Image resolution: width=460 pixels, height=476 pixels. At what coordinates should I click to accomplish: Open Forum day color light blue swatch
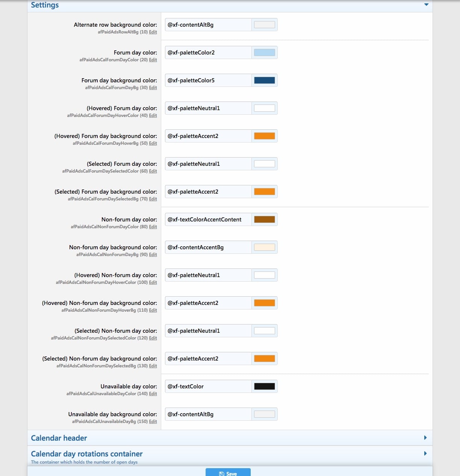pos(265,53)
